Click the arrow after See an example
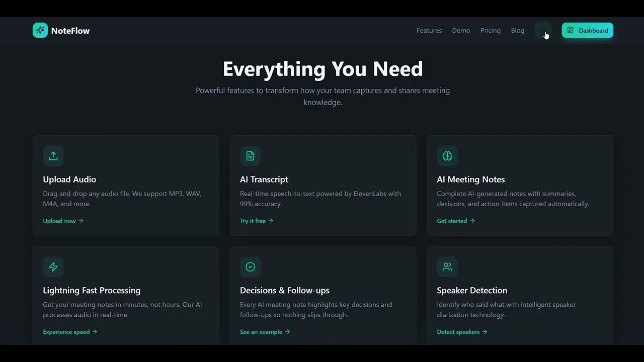 coord(287,332)
